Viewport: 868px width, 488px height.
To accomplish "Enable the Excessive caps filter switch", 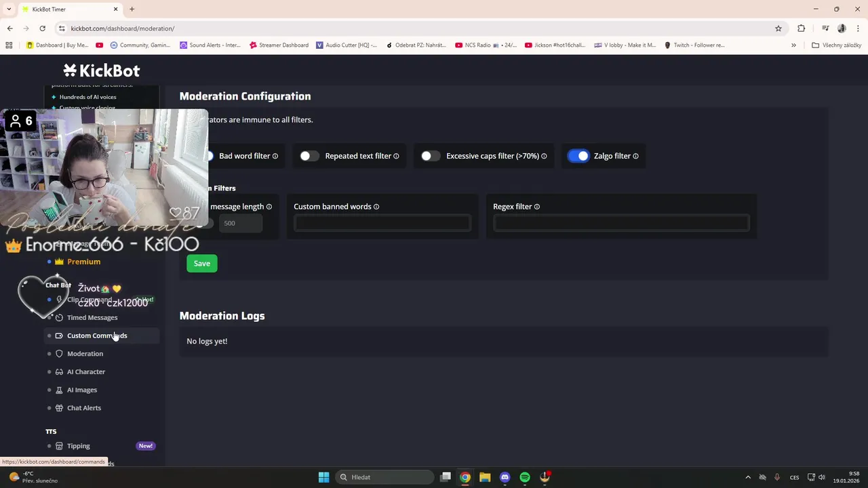I will [430, 156].
